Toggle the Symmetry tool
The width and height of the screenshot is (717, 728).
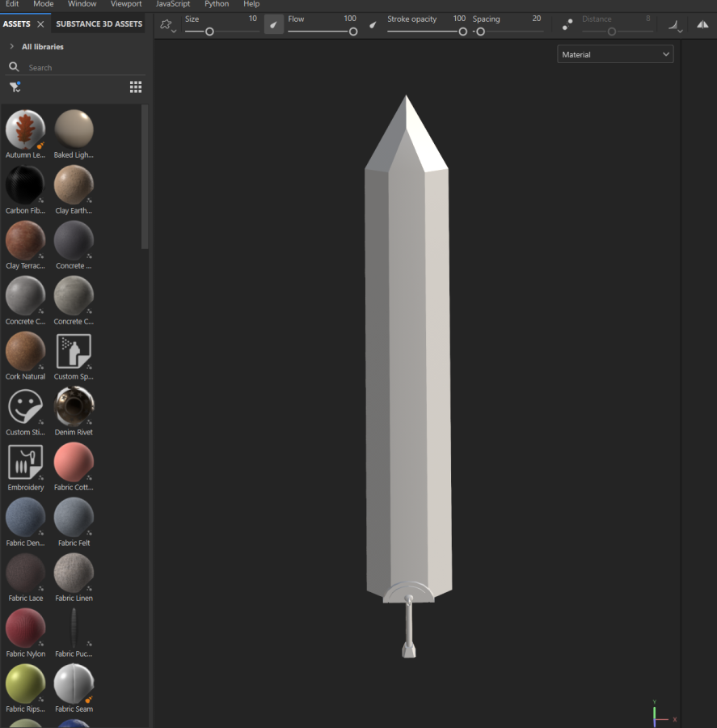[x=702, y=24]
